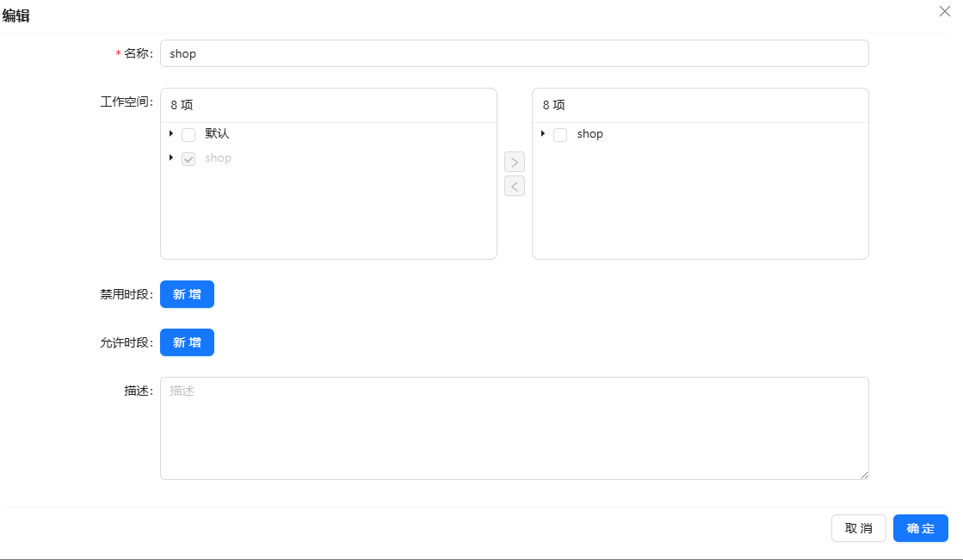Click the 确定 button to confirm
The width and height of the screenshot is (963, 560).
click(x=920, y=528)
